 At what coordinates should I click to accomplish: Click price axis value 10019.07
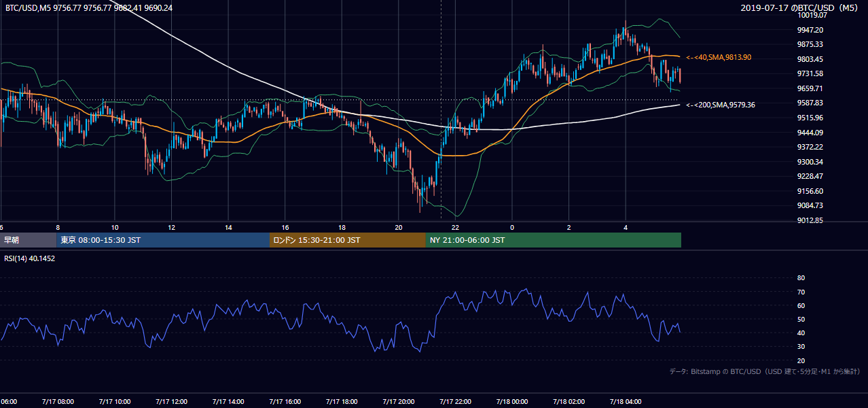(812, 15)
